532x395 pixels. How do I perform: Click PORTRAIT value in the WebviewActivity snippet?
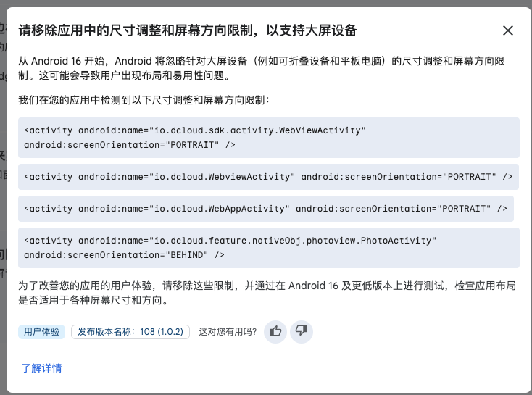[468, 177]
